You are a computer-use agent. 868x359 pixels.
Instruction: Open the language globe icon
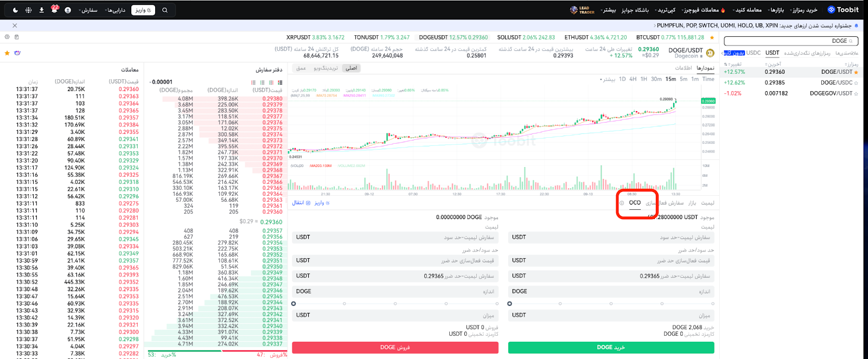28,10
